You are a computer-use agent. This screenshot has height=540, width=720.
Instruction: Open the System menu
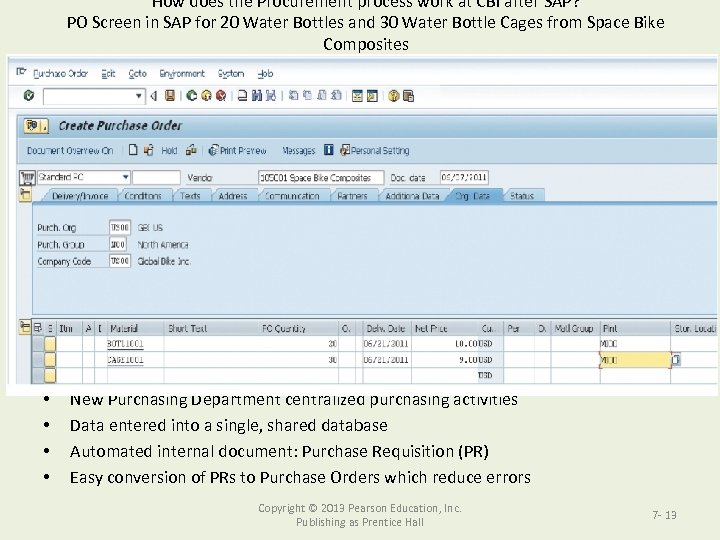tap(231, 73)
